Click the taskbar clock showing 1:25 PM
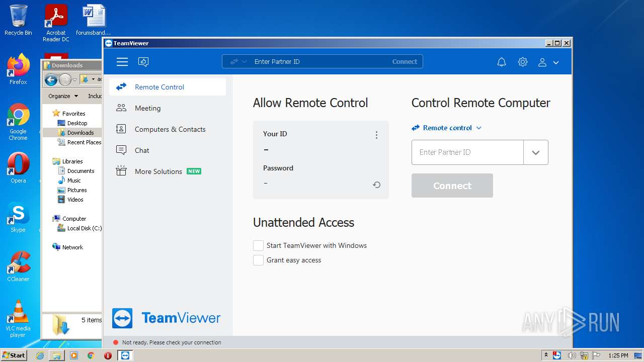Viewport: 644px width, 362px height. pyautogui.click(x=618, y=355)
